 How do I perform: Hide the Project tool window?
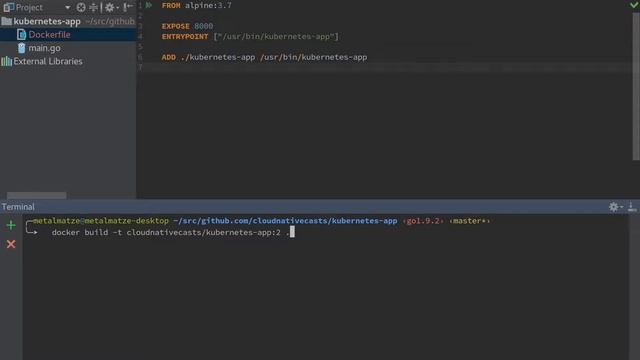tap(128, 7)
